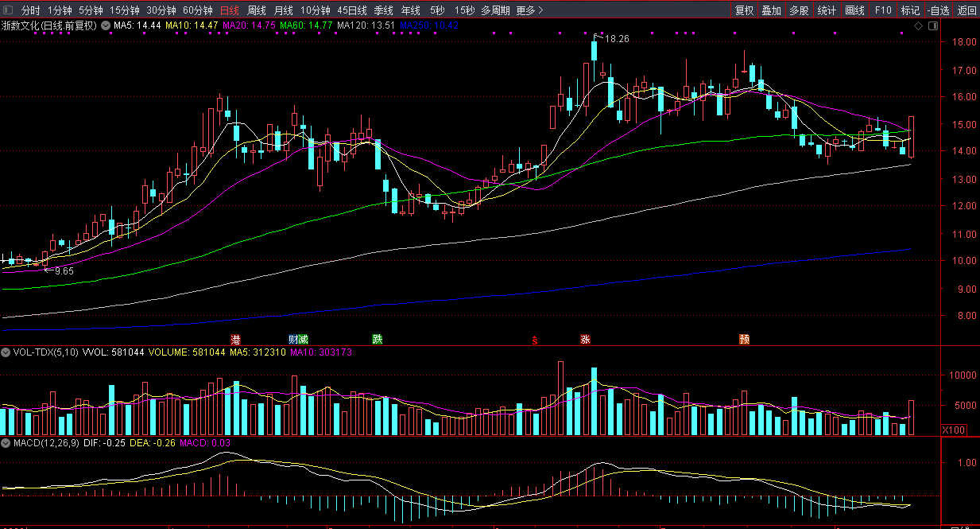The image size is (980, 529).
Task: Click the 港 event marker icon
Action: pos(235,340)
